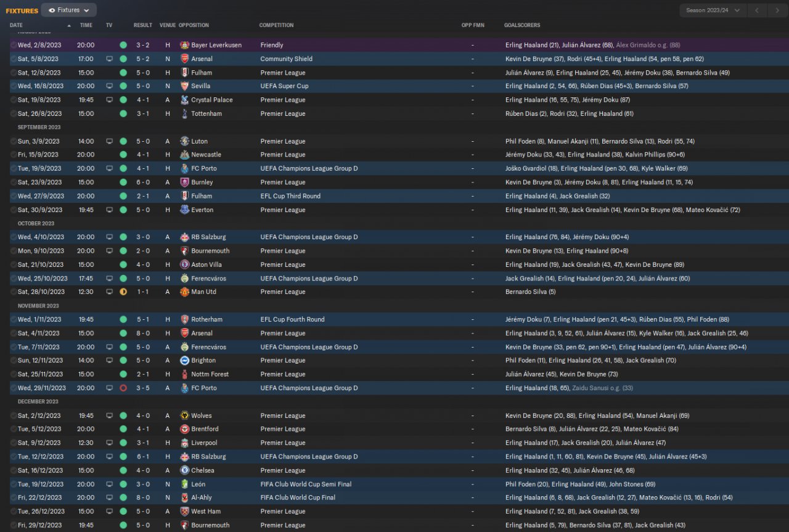Open the Fixtures view dropdown

[68, 10]
